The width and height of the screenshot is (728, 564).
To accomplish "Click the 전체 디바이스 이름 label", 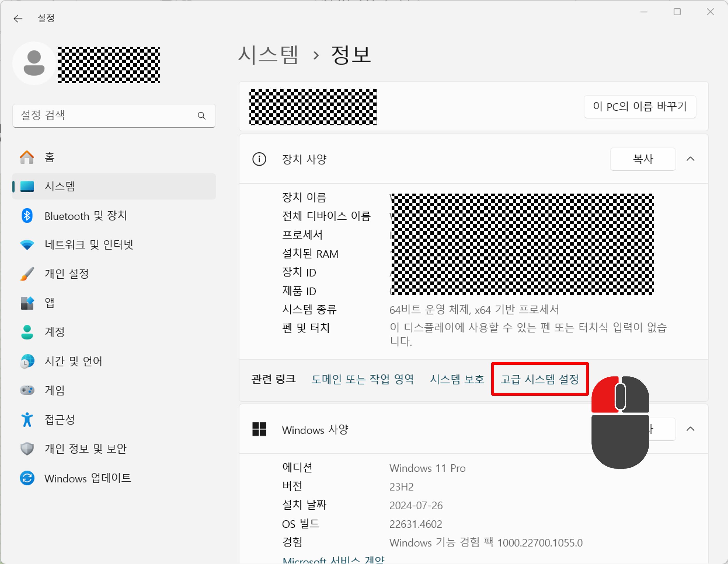I will pyautogui.click(x=326, y=216).
